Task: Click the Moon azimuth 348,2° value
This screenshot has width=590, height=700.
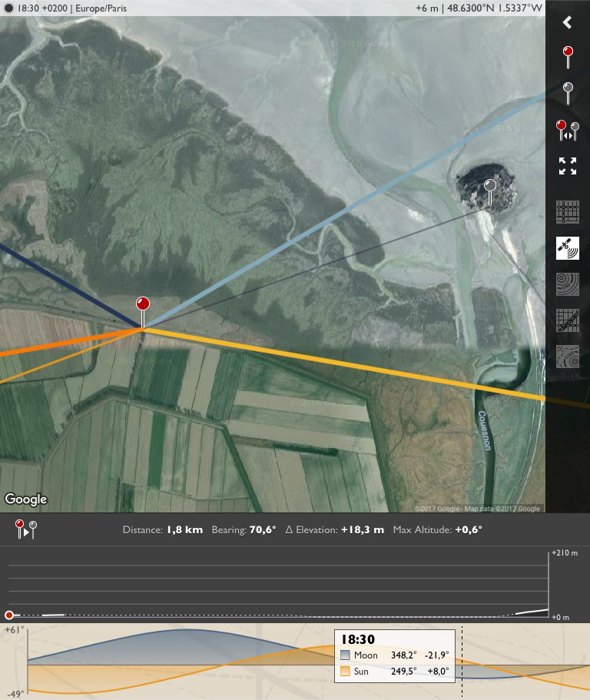Action: point(404,655)
